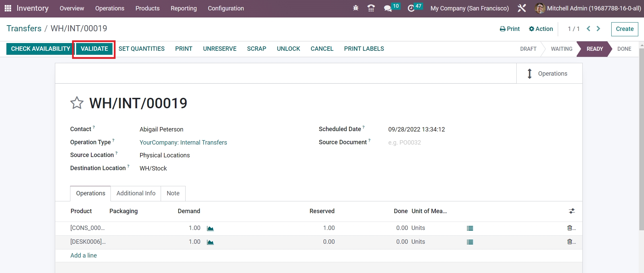Open YourCompany: Internal Transfers link

coord(183,143)
